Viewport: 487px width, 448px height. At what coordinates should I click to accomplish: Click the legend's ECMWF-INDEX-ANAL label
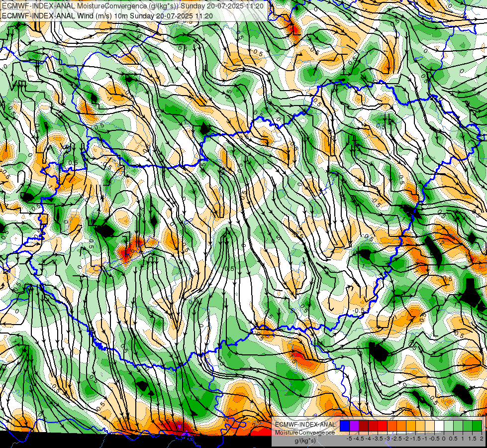click(305, 425)
